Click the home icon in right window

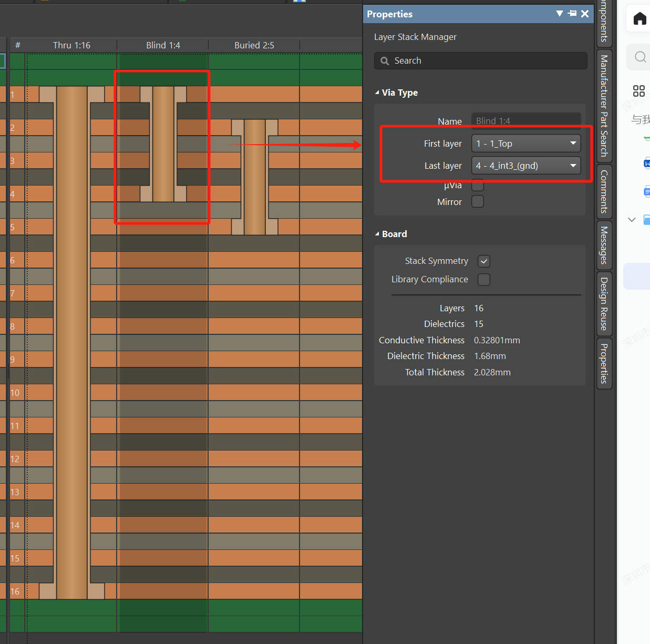[639, 19]
